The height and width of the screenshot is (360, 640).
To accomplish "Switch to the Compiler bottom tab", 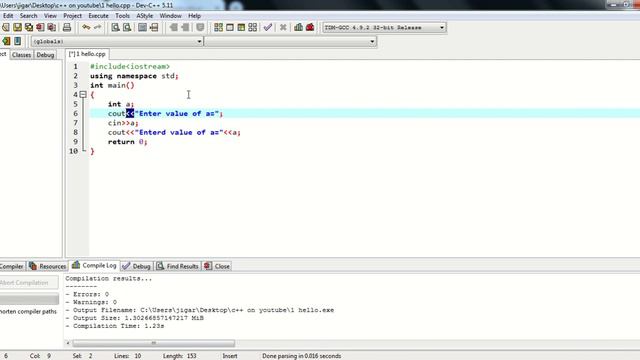I will (12, 266).
